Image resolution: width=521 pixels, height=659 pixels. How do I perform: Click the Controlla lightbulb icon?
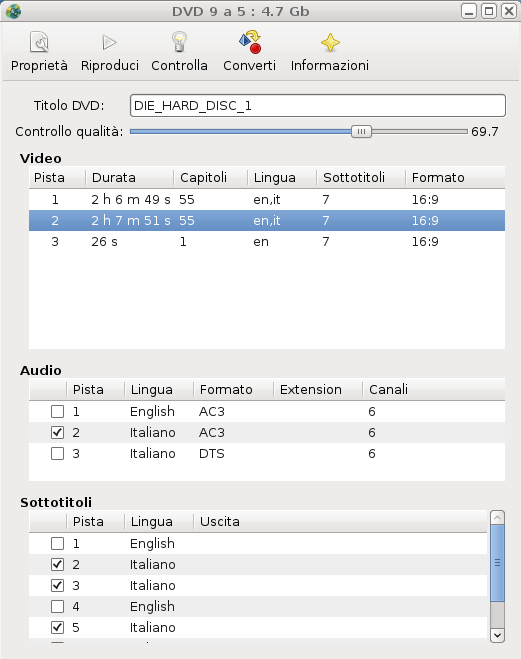click(x=179, y=42)
